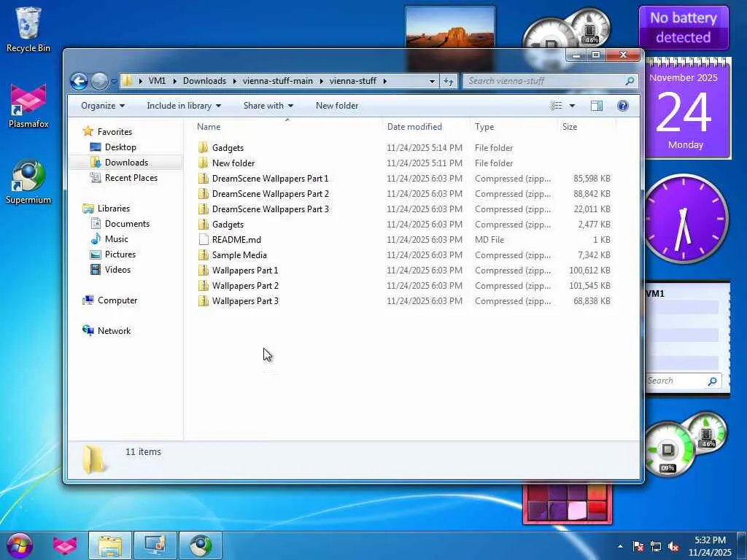Open Explorer Help with the question mark icon

[622, 106]
